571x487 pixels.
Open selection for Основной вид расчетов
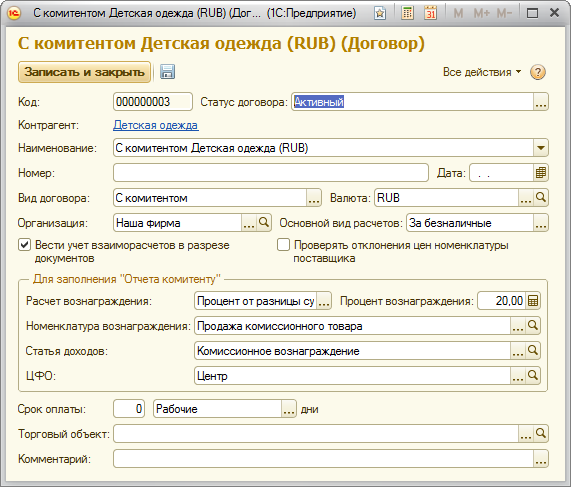[541, 223]
